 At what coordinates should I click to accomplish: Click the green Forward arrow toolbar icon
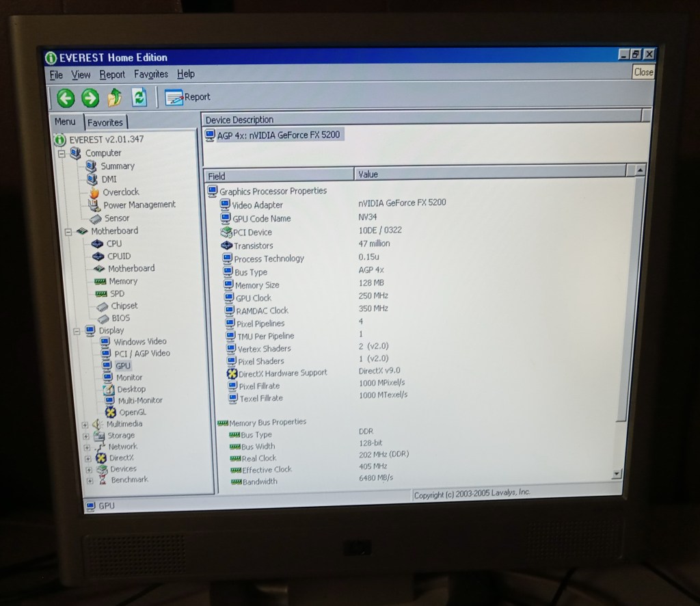pos(90,98)
